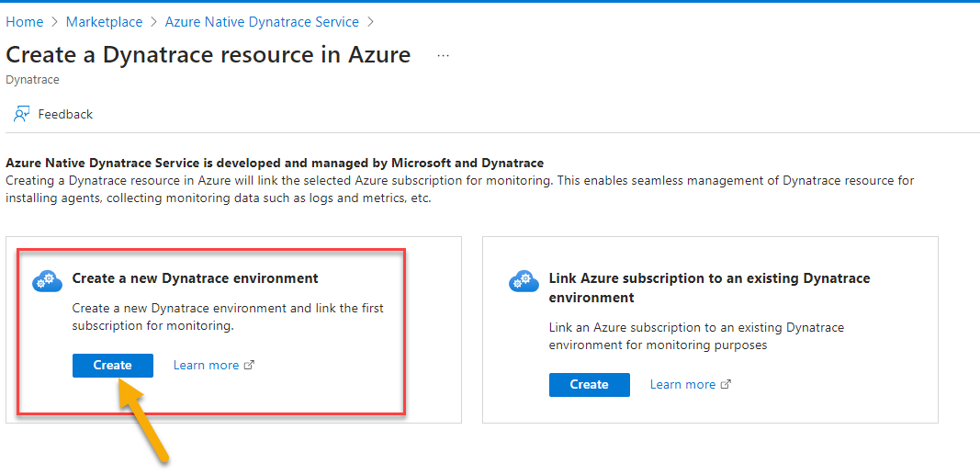Select the 'Link Azure subscription to an existing' heading
Screen dimensions: 980x475
709,277
